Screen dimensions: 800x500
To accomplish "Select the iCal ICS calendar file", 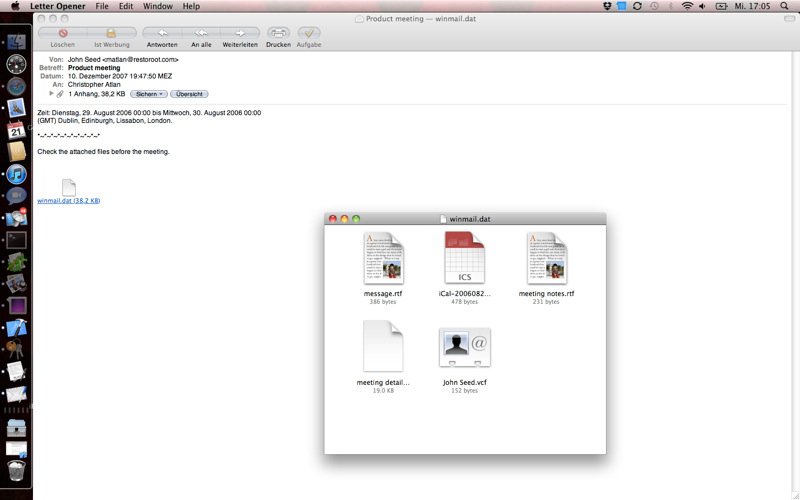I will (x=464, y=258).
